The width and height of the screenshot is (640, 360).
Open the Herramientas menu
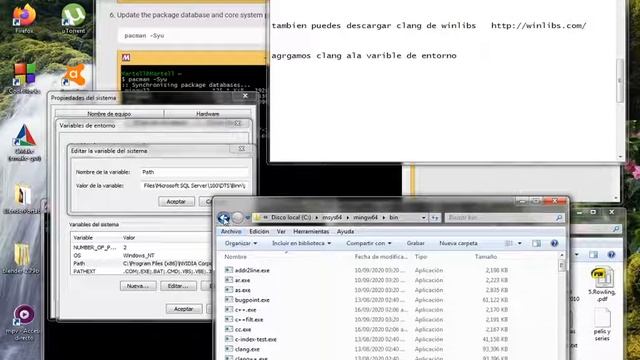(x=311, y=231)
